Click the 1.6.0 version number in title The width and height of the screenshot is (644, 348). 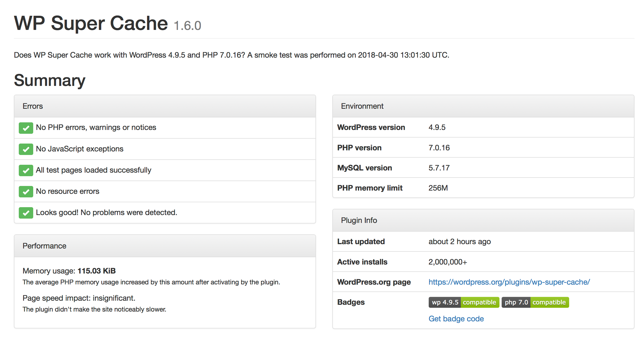pyautogui.click(x=187, y=26)
